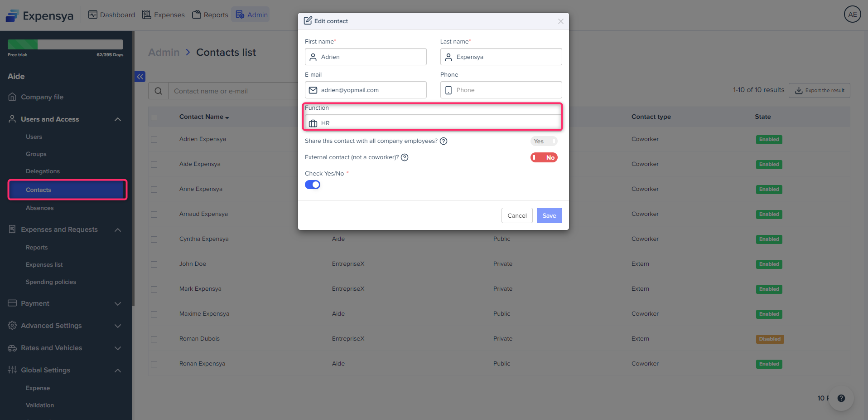Viewport: 868px width, 420px height.
Task: Click Cancel in the Edit contact dialog
Action: 516,215
